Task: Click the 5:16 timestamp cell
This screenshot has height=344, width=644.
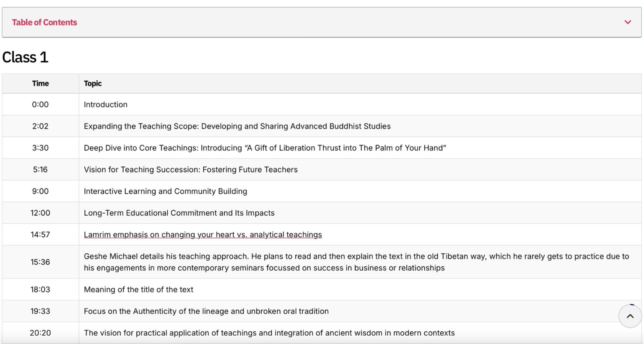Action: point(40,170)
